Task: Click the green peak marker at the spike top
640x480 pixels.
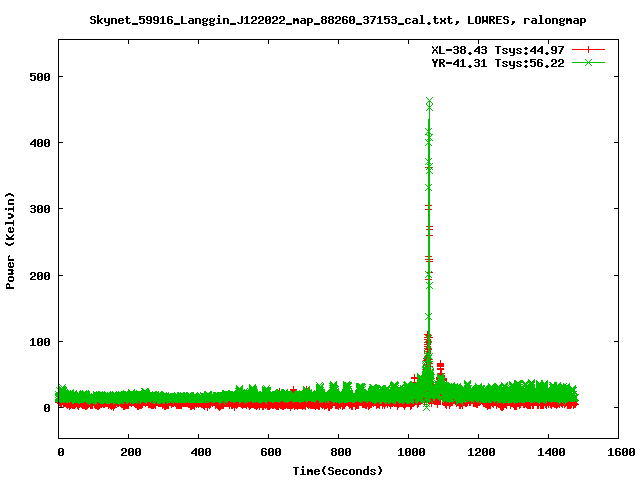Action: tap(429, 103)
